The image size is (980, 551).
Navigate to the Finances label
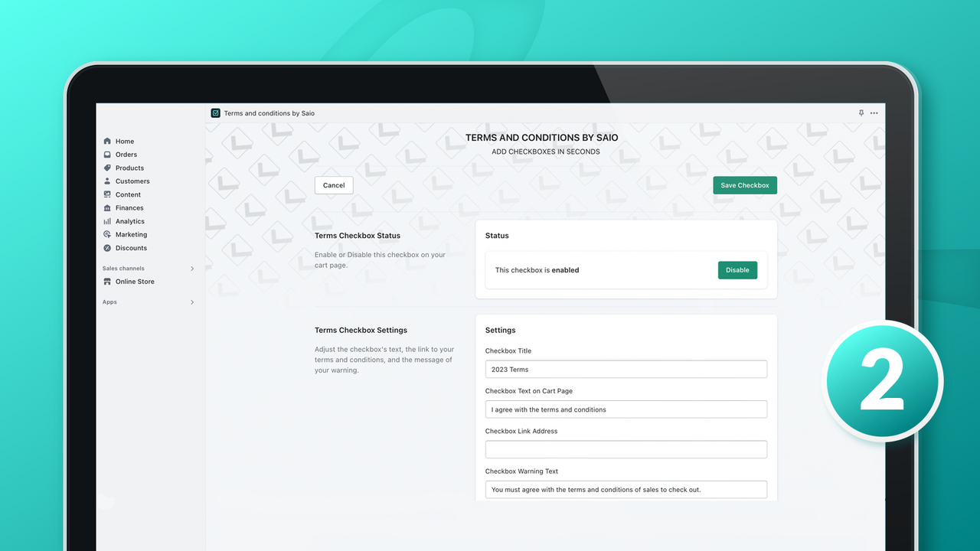pos(129,208)
